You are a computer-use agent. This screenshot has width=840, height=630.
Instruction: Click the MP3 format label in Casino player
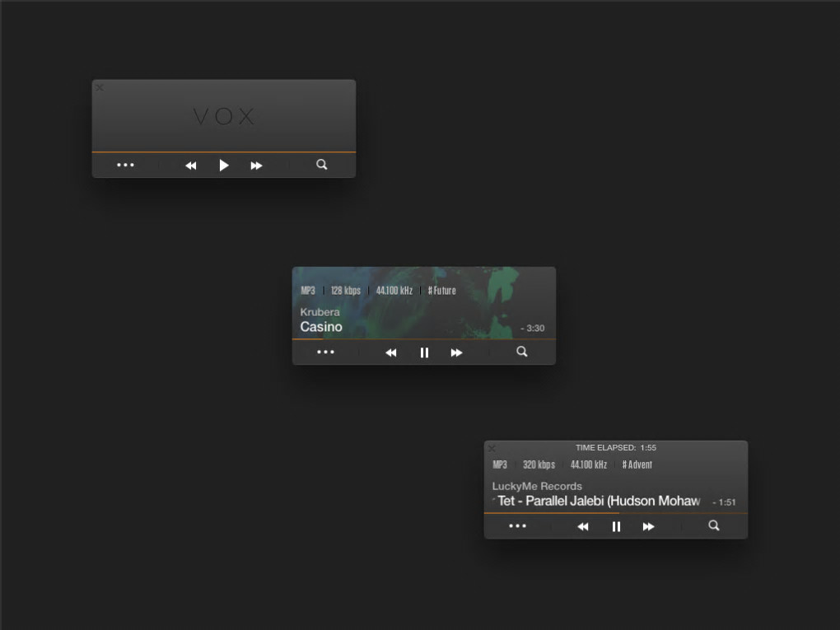(308, 291)
